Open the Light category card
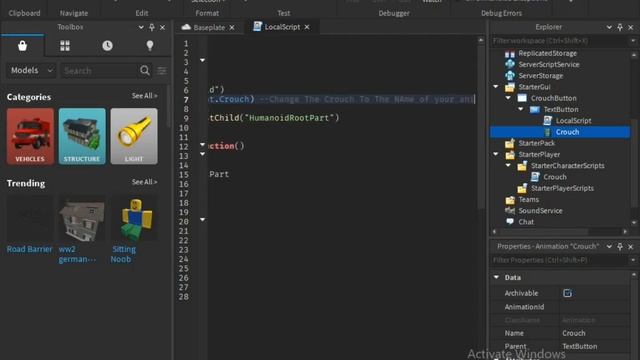The image size is (640, 360). [134, 136]
